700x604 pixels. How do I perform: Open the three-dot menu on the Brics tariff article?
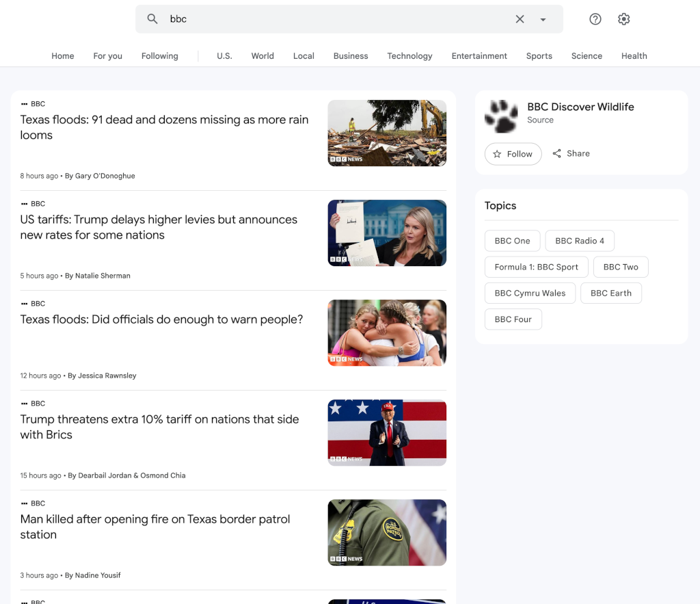(25, 403)
